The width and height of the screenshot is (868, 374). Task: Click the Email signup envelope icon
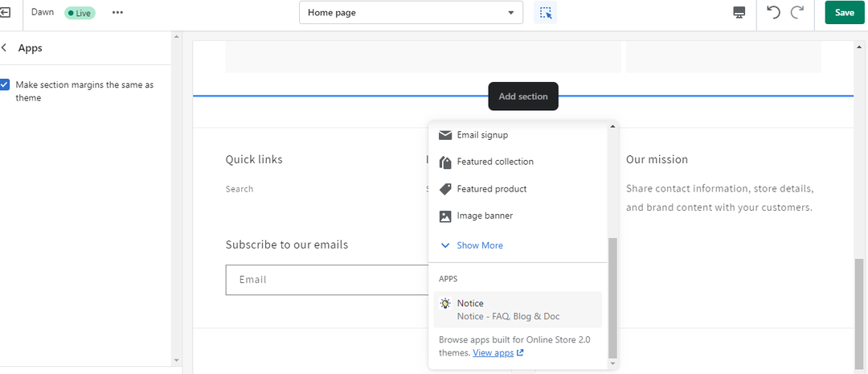click(x=445, y=135)
